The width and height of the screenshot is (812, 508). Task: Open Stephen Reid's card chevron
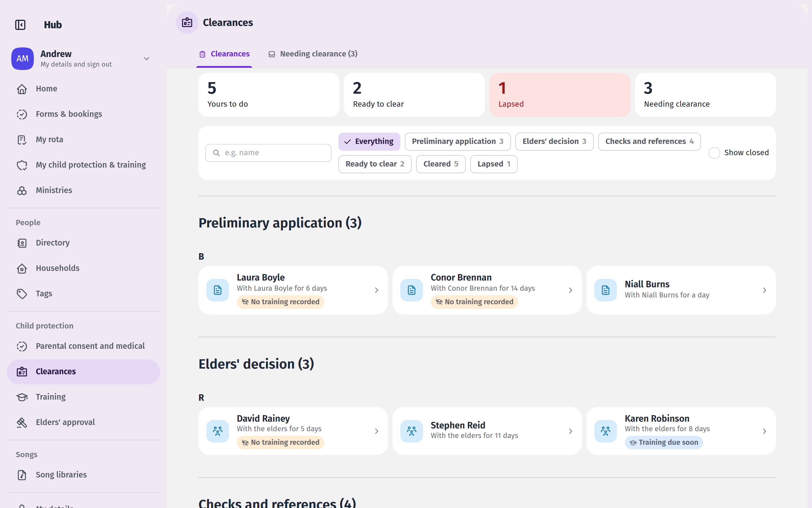(x=570, y=431)
